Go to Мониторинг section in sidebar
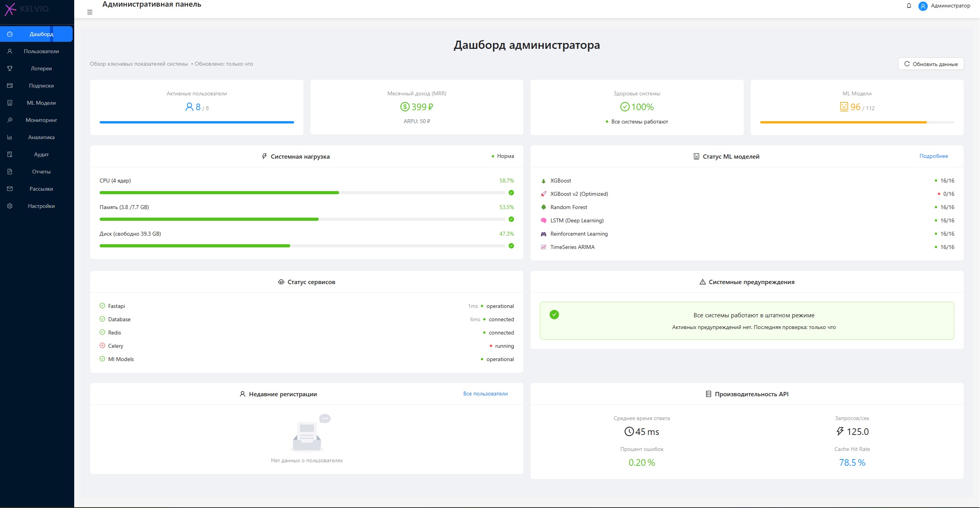The height and width of the screenshot is (508, 980). pyautogui.click(x=41, y=120)
